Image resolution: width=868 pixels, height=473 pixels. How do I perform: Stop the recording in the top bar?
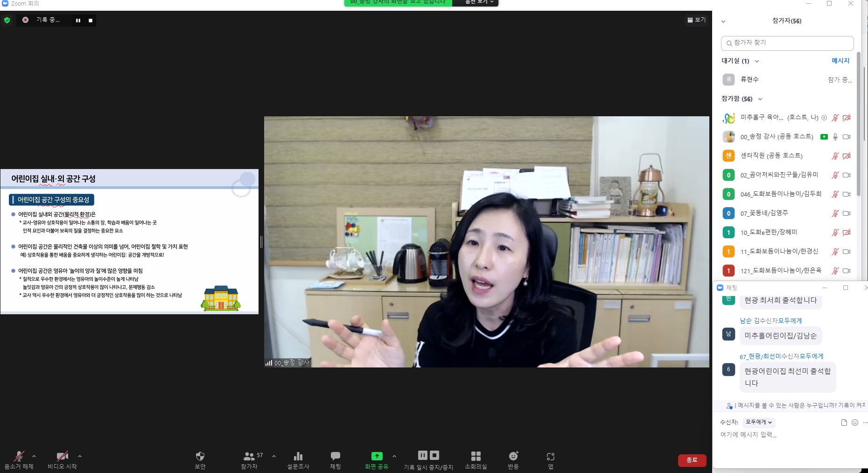[91, 21]
